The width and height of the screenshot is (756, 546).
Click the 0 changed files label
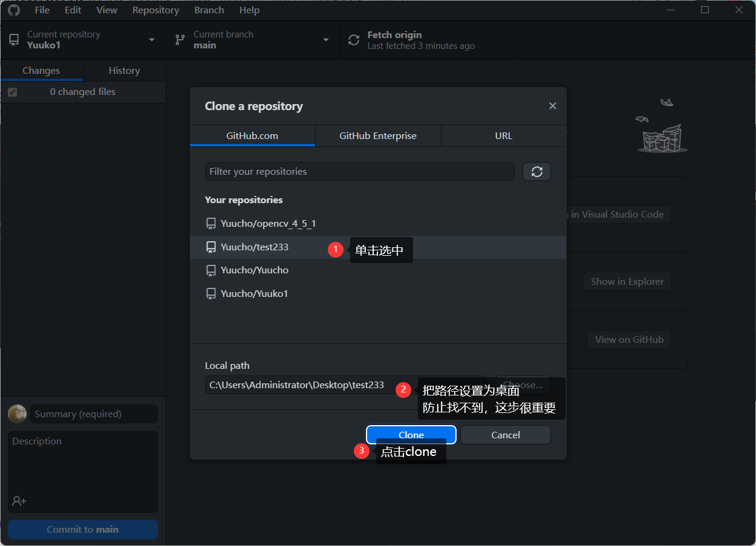(83, 92)
